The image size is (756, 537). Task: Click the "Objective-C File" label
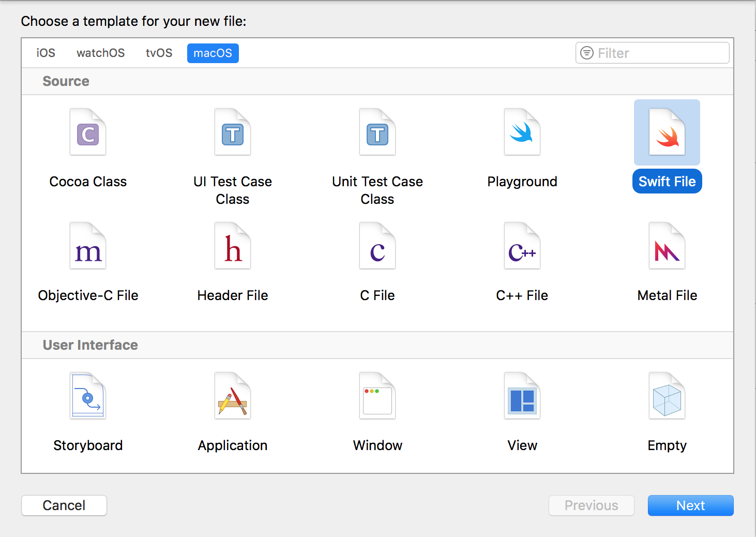coord(88,295)
